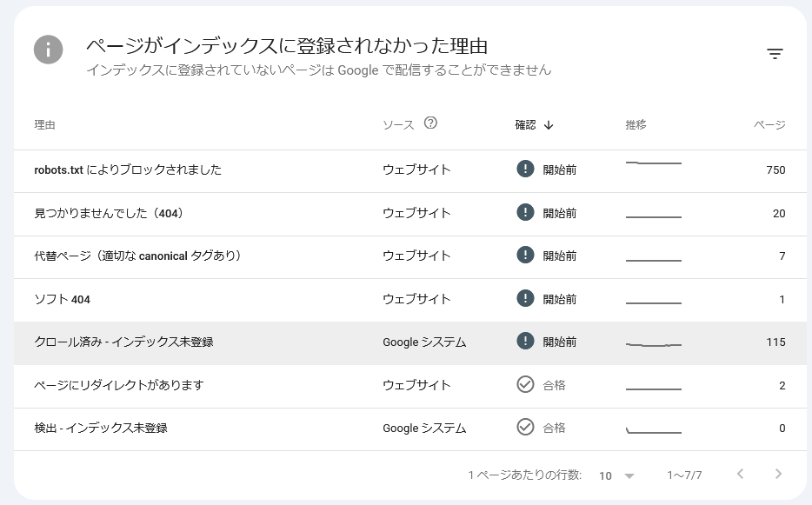Image resolution: width=812 pixels, height=505 pixels.
Task: Open the 代替ページ canonical タグあり row
Action: tap(137, 256)
